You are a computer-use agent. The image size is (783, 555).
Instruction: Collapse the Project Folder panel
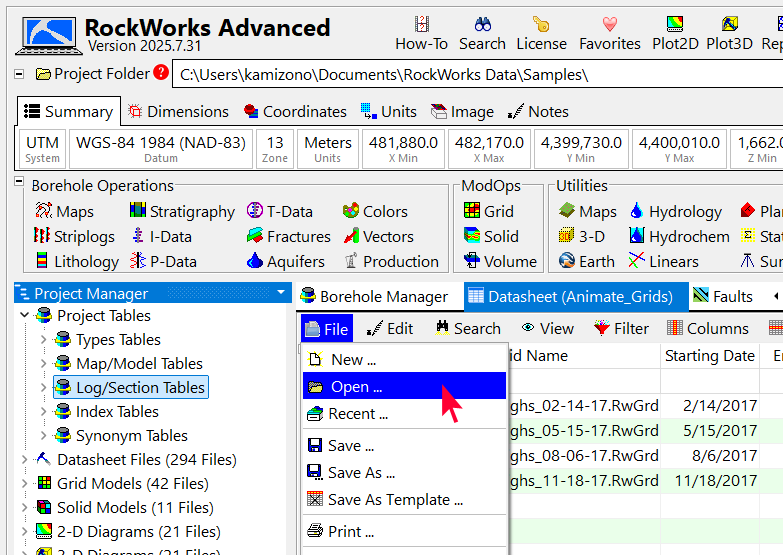(x=20, y=73)
